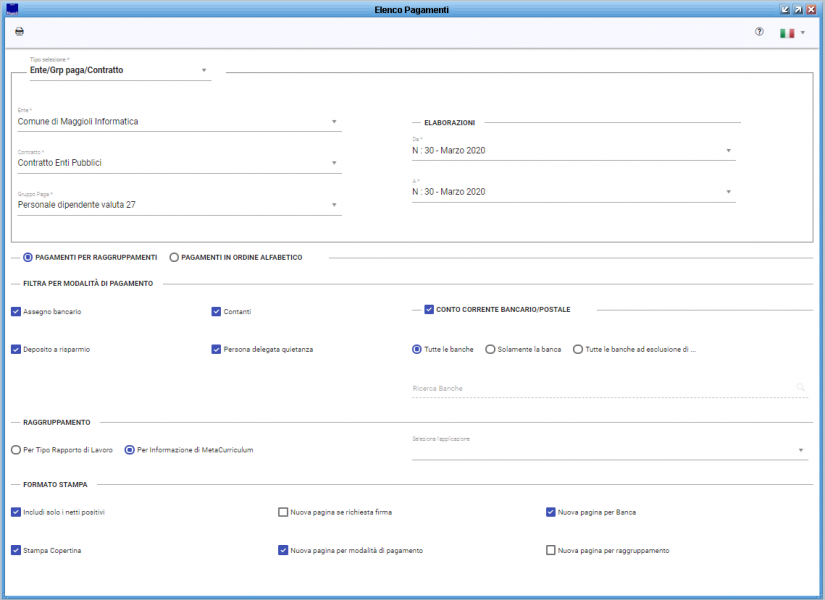Click the application icon in title bar
The height and width of the screenshot is (600, 825).
12,9
